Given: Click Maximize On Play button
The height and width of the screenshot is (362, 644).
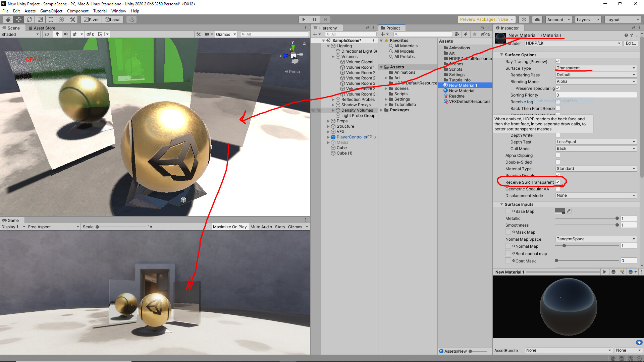Looking at the screenshot, I should (x=229, y=227).
